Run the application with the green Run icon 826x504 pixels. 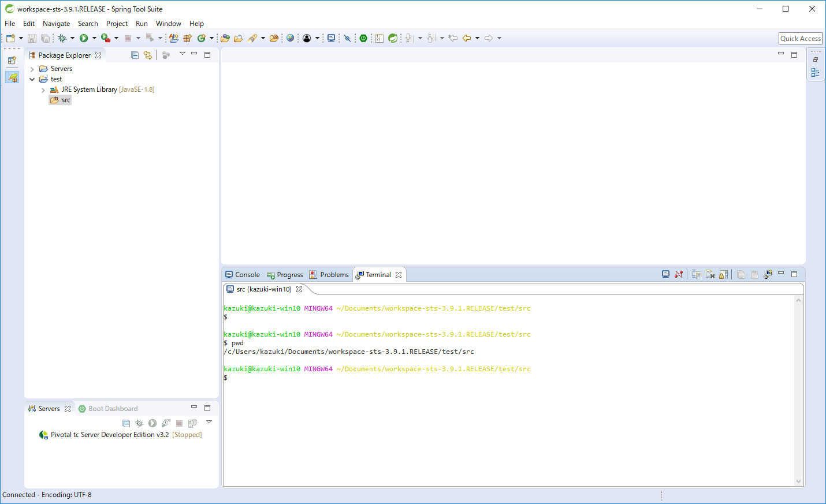[x=84, y=38]
